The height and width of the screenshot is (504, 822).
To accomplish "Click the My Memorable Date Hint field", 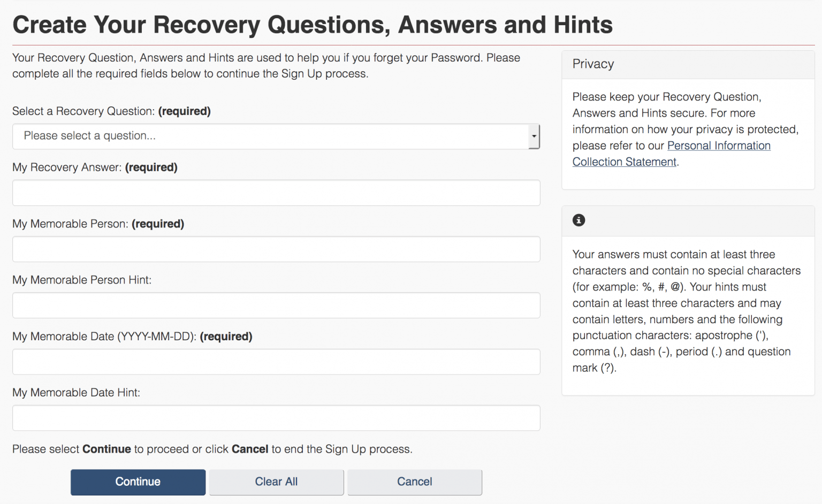I will point(276,418).
